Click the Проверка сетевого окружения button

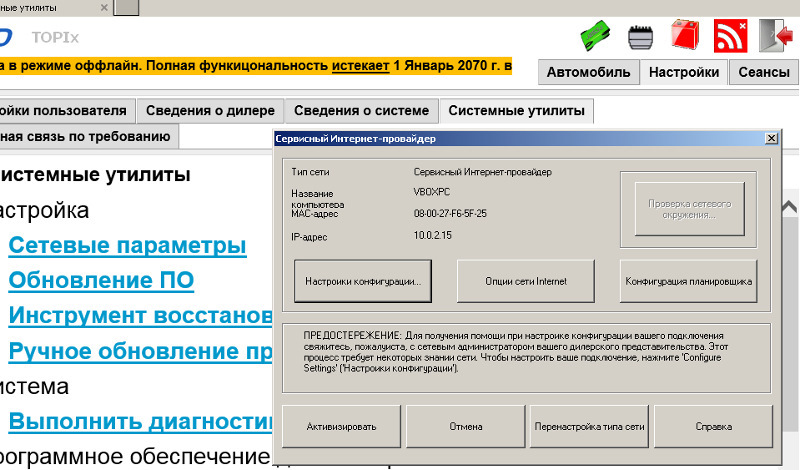[689, 209]
